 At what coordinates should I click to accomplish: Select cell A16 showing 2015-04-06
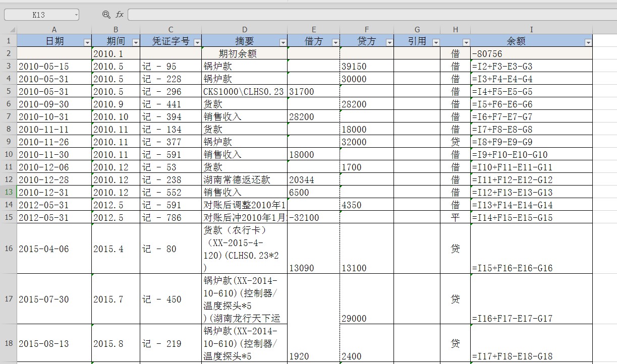tap(54, 249)
